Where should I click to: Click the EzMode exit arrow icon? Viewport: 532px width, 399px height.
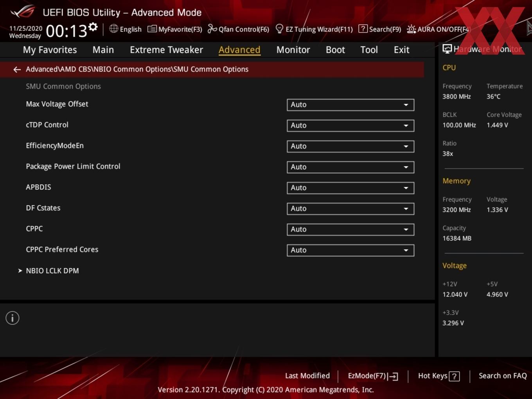393,376
